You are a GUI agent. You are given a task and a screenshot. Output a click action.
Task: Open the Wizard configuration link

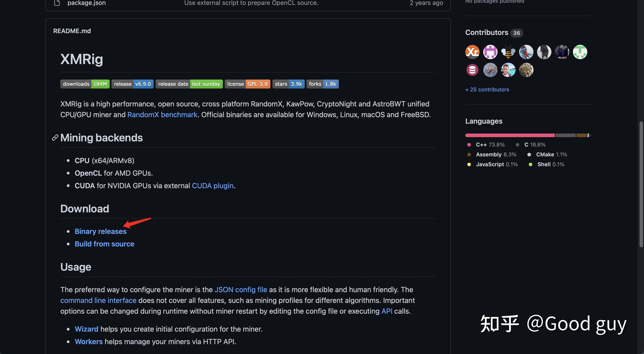[x=86, y=329]
